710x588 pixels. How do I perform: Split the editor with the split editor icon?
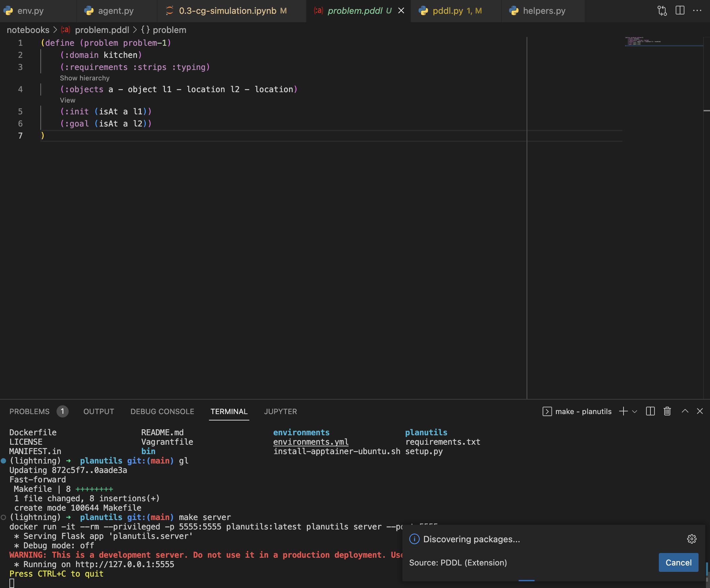point(680,10)
